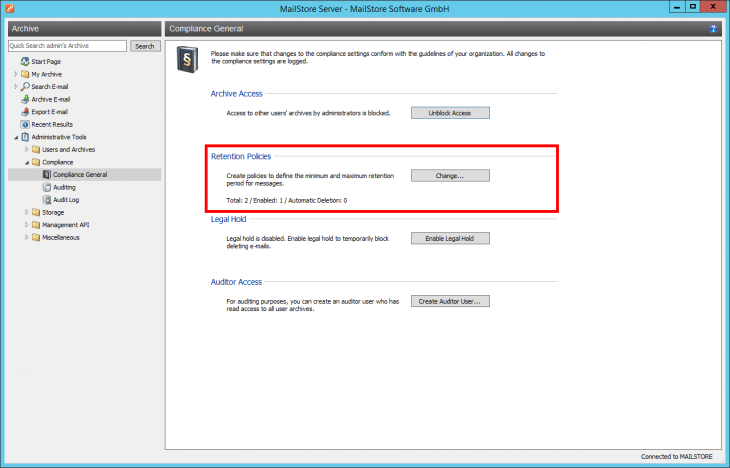This screenshot has height=468, width=730.
Task: Collapse the Administrative Tools node
Action: click(x=16, y=137)
